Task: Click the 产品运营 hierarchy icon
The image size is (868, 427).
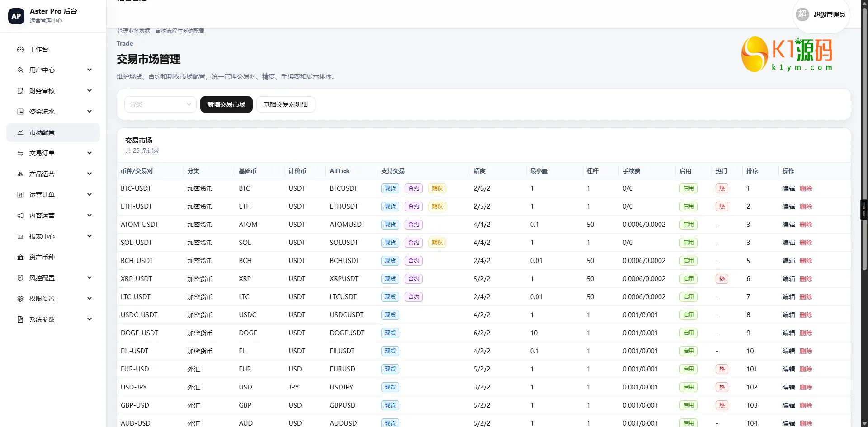Action: point(20,174)
